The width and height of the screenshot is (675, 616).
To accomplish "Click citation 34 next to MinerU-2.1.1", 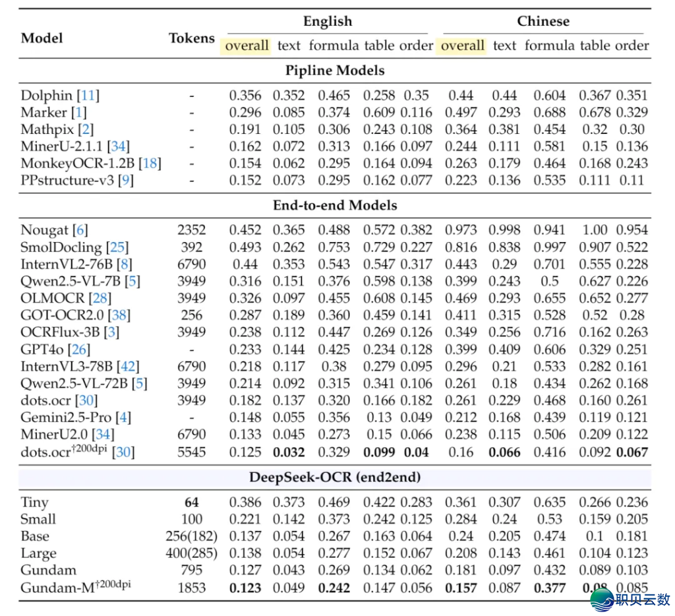I will (x=119, y=146).
